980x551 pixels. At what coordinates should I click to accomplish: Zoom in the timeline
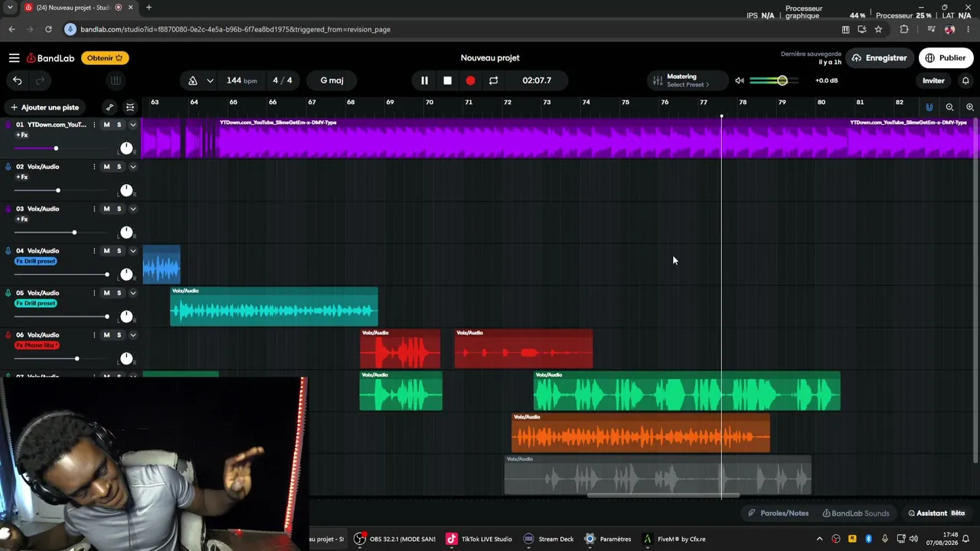tap(970, 107)
